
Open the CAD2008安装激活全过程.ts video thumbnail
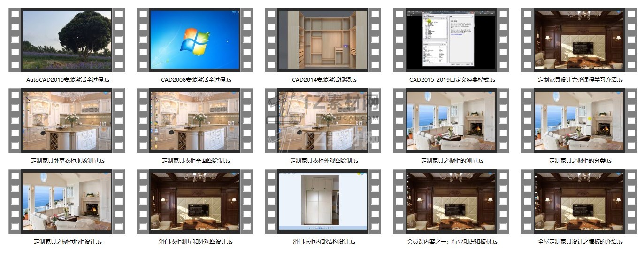[x=195, y=40]
